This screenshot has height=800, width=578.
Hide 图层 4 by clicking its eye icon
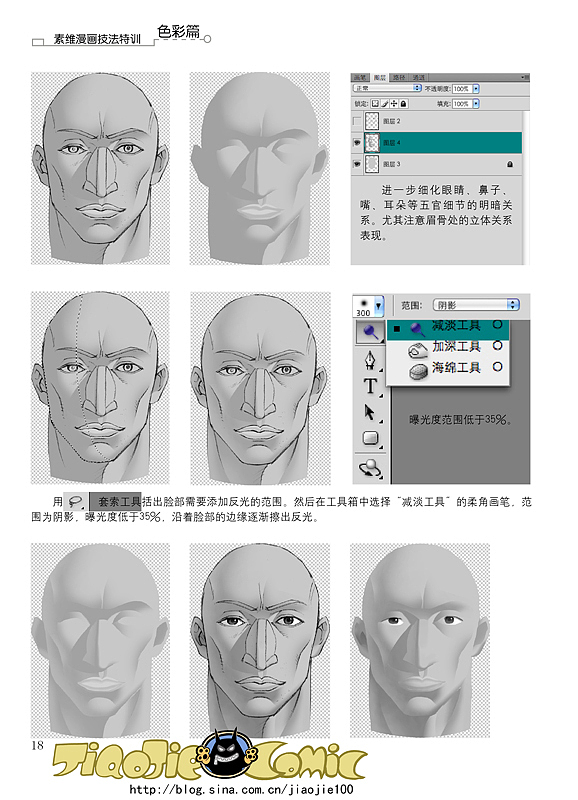point(357,143)
